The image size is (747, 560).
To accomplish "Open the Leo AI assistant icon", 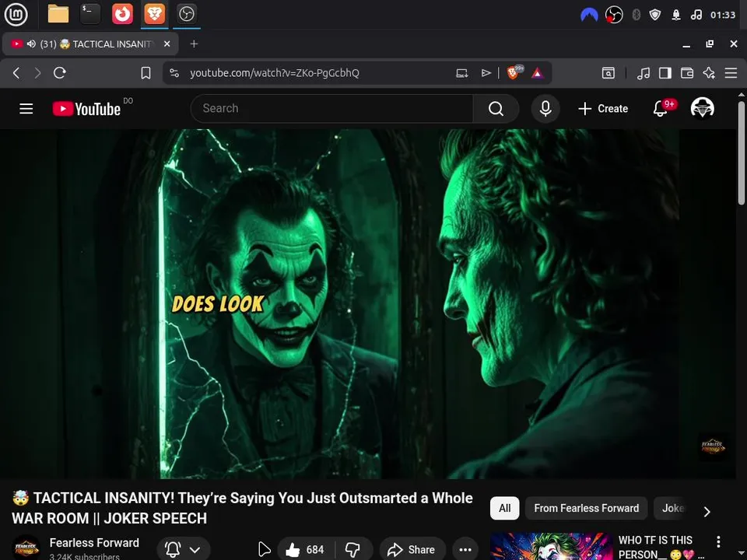I will [x=709, y=73].
